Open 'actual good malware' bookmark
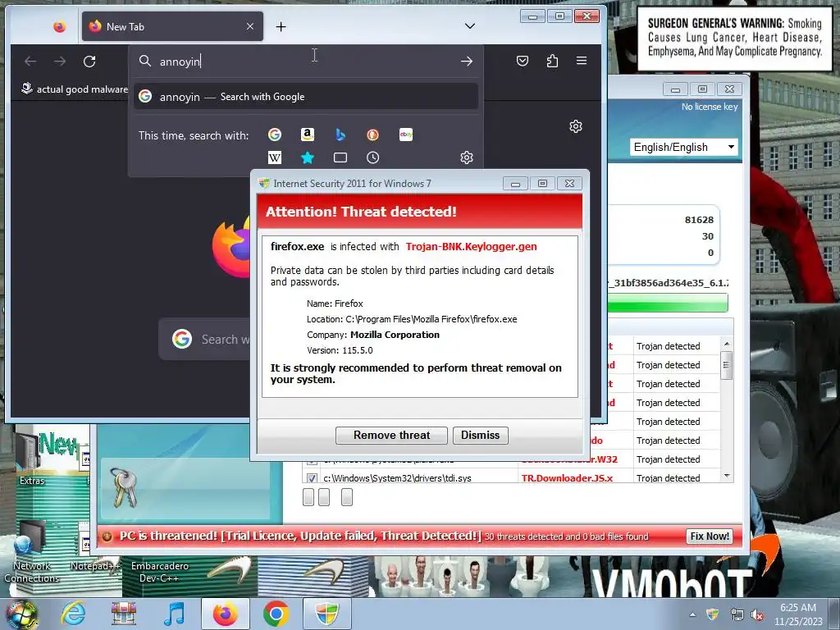 coord(74,89)
